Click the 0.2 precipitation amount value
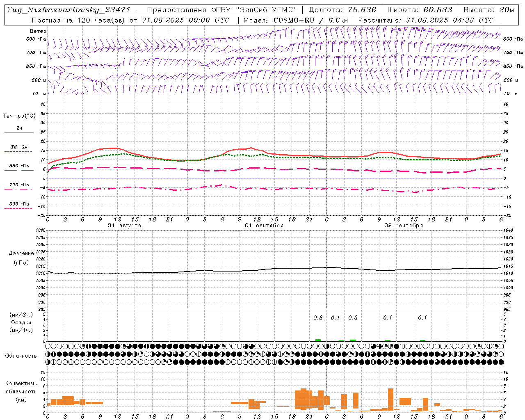Viewport: 525px width, 420px height. coord(353,317)
